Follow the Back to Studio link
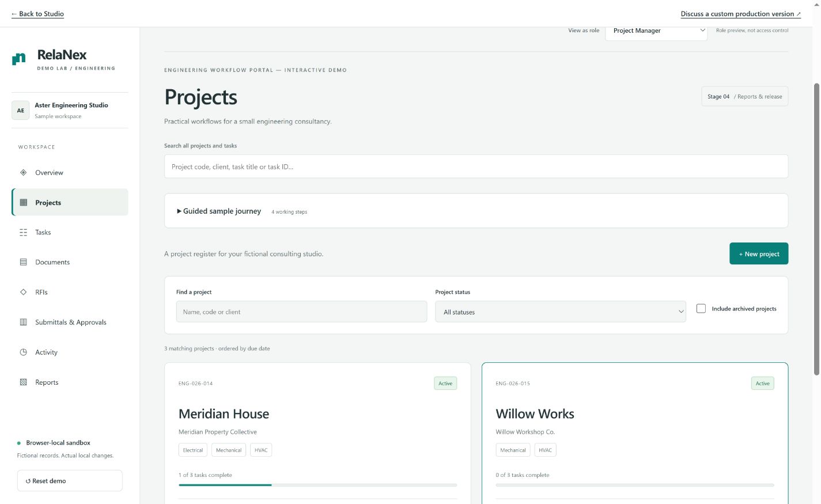Image resolution: width=821 pixels, height=504 pixels. [x=37, y=14]
